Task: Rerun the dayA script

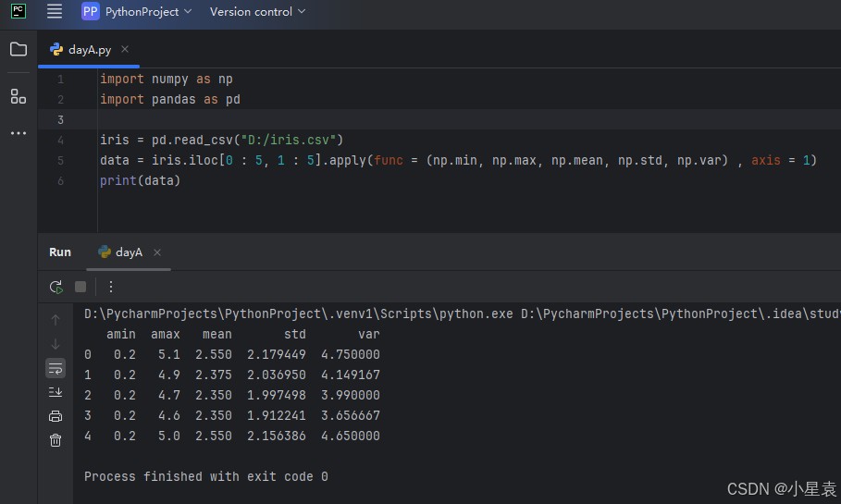Action: pos(56,287)
